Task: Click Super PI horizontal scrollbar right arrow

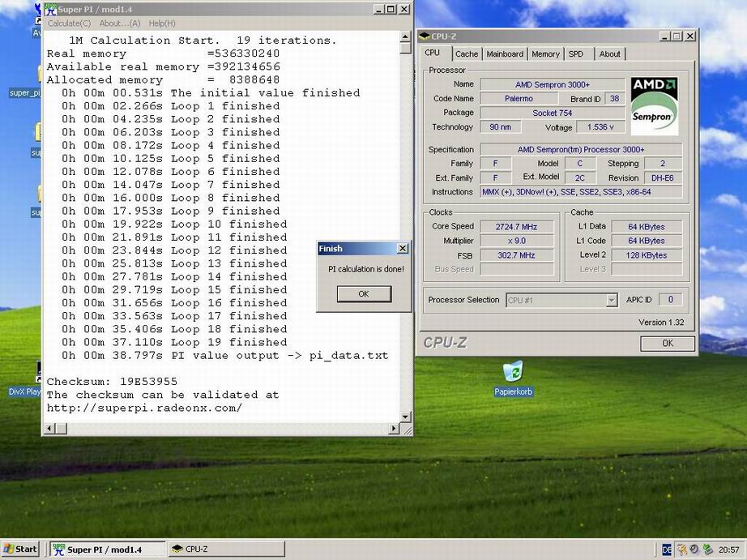Action: click(x=394, y=429)
